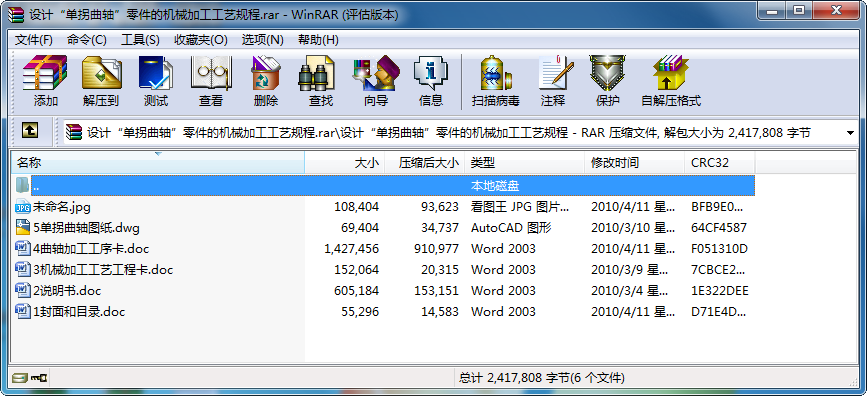The height and width of the screenshot is (396, 867).
Task: Open the 文件(F) menu
Action: 33,40
